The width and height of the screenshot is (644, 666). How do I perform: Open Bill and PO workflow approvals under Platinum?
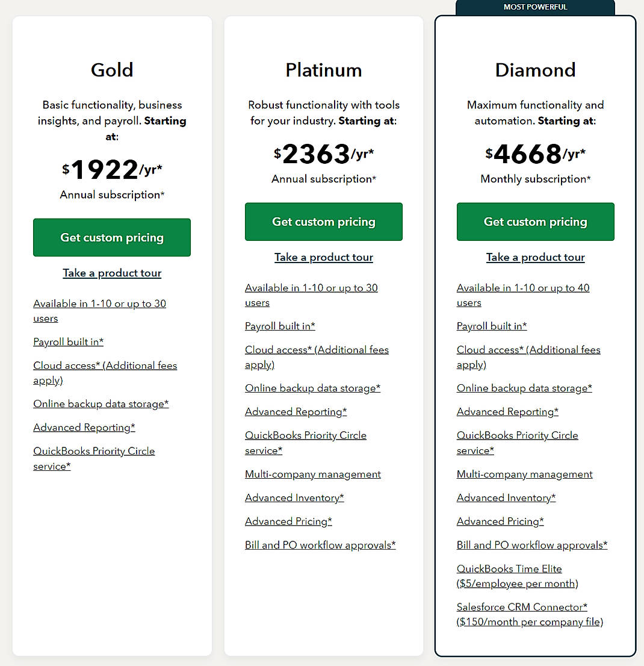click(x=320, y=545)
